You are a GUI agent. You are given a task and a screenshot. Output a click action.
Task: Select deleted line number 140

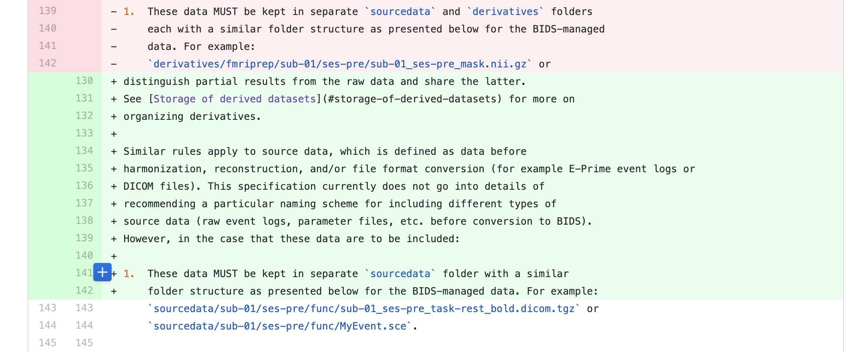47,28
